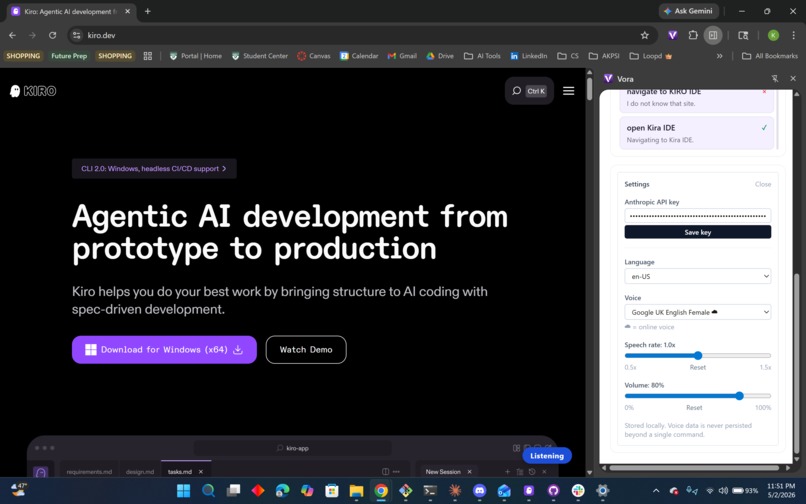Expand the Voice dropdown
Image resolution: width=806 pixels, height=504 pixels.
pyautogui.click(x=698, y=312)
